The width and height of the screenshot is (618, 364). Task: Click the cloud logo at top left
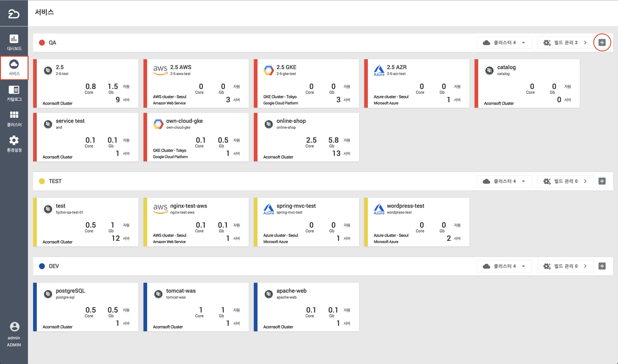(x=14, y=14)
